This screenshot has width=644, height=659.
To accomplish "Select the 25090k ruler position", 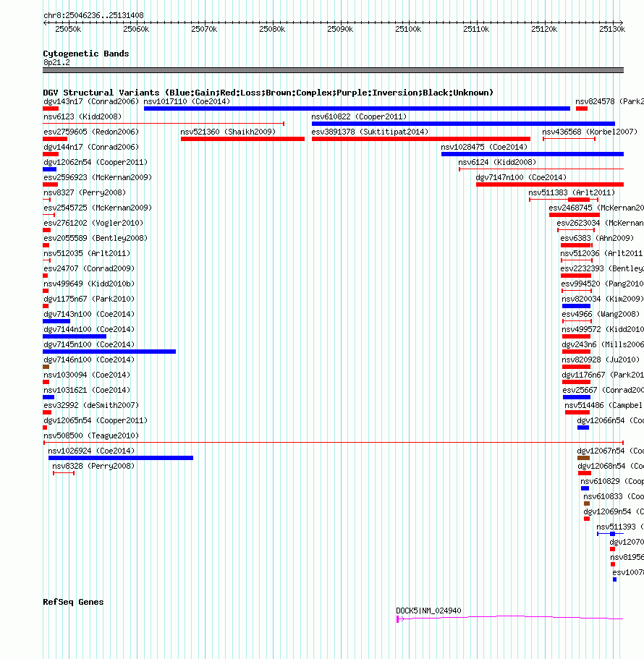I will 340,29.
